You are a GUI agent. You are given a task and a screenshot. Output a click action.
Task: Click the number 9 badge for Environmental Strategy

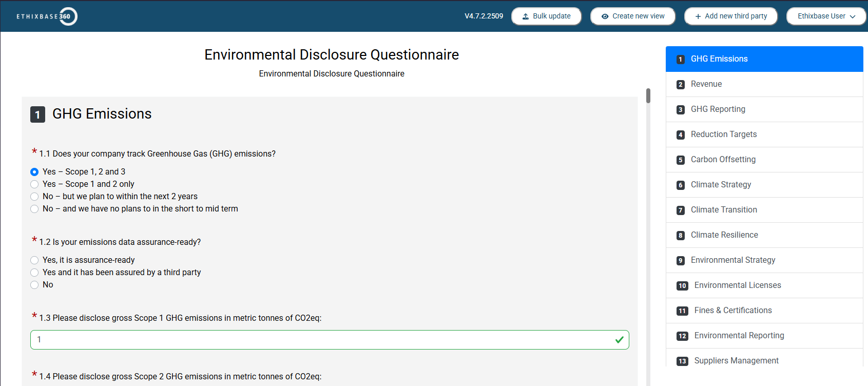(x=681, y=261)
